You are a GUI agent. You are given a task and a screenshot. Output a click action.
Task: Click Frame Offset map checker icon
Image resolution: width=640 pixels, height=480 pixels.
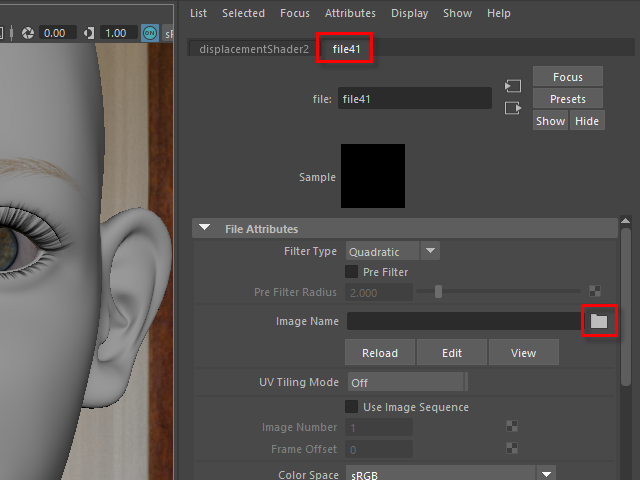pyautogui.click(x=512, y=450)
